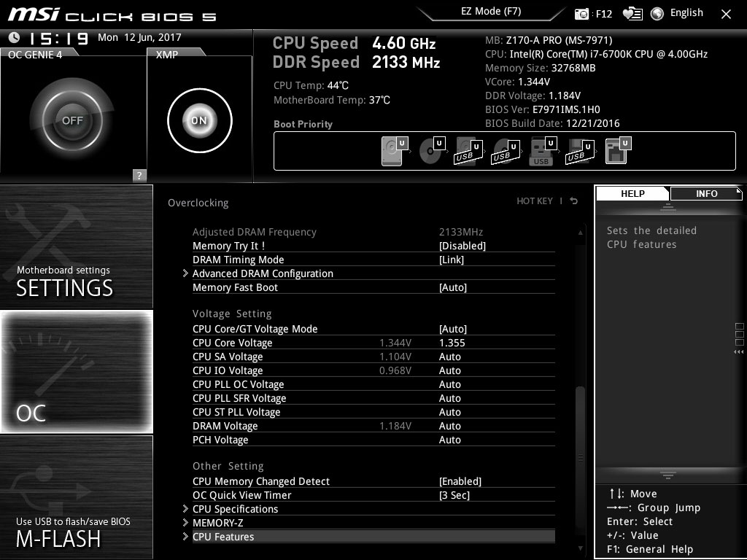Screen dimensions: 747x560
Task: Toggle the OC Genie OFF knob
Action: pos(72,120)
